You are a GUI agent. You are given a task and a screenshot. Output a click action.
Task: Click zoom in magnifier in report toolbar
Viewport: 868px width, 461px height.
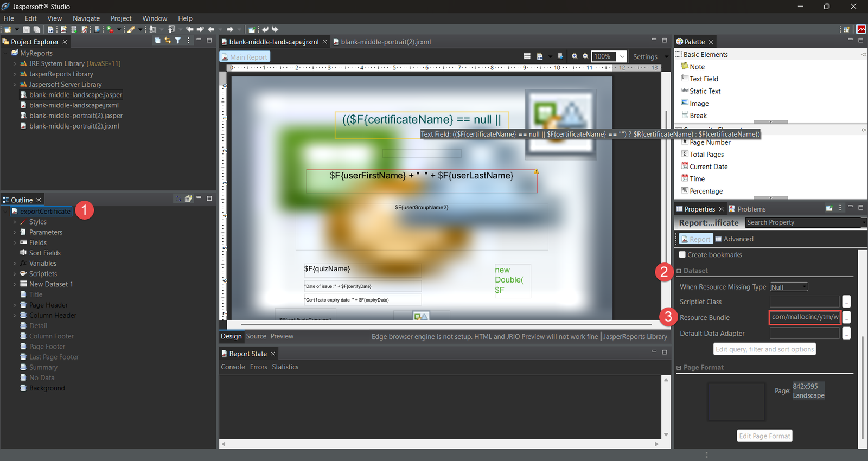(575, 56)
